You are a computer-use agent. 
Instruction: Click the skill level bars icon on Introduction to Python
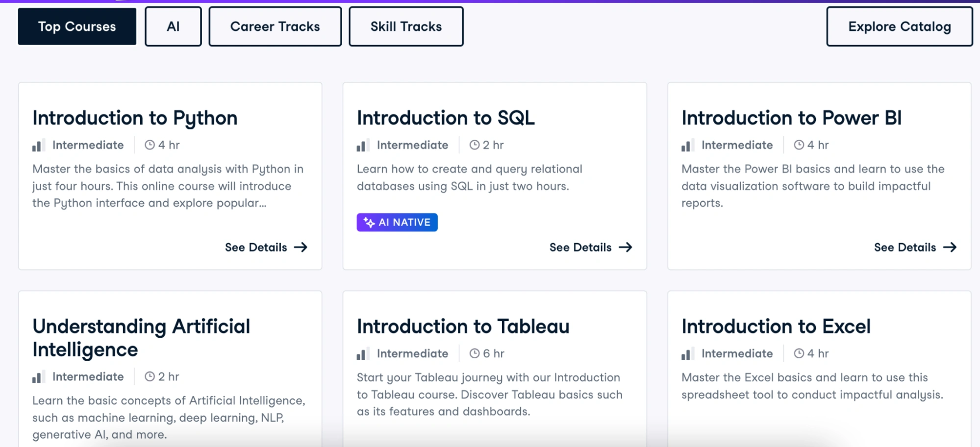pyautogui.click(x=39, y=144)
